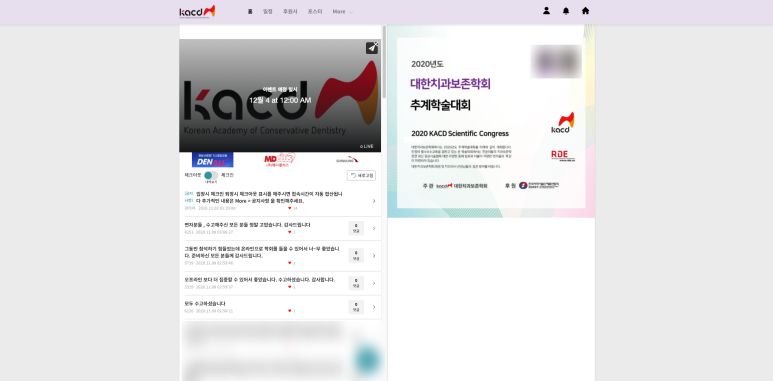Like the pinned notice via its heart icon
Screen dimensions: 773x381
(289, 208)
